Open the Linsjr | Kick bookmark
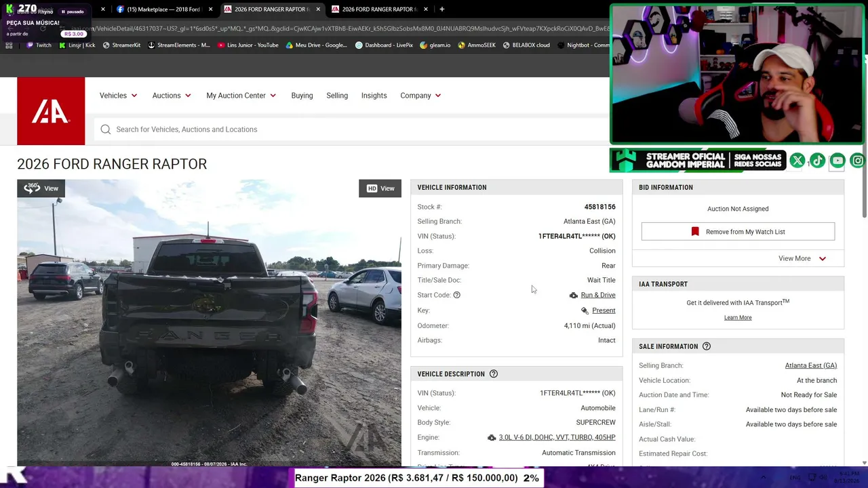 77,45
